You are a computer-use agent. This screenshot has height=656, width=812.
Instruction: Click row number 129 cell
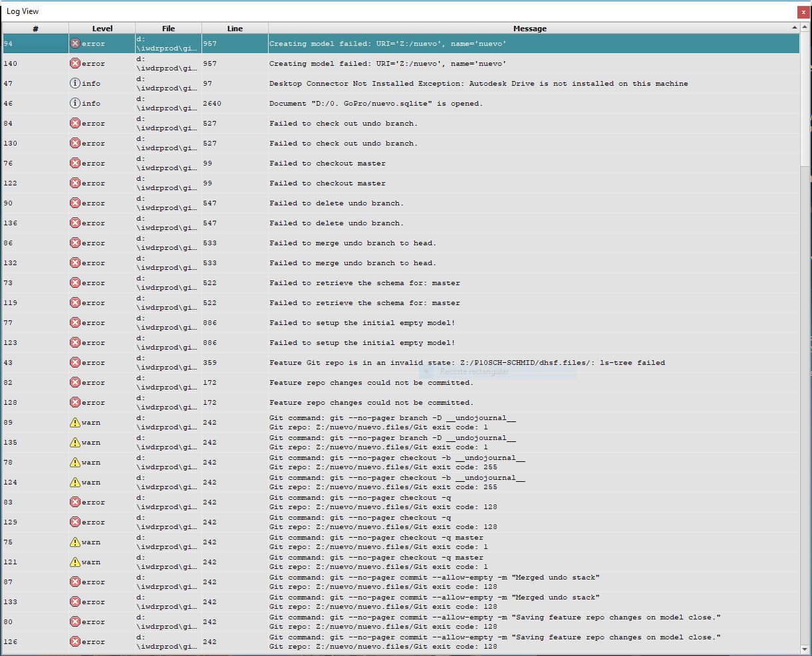[35, 522]
